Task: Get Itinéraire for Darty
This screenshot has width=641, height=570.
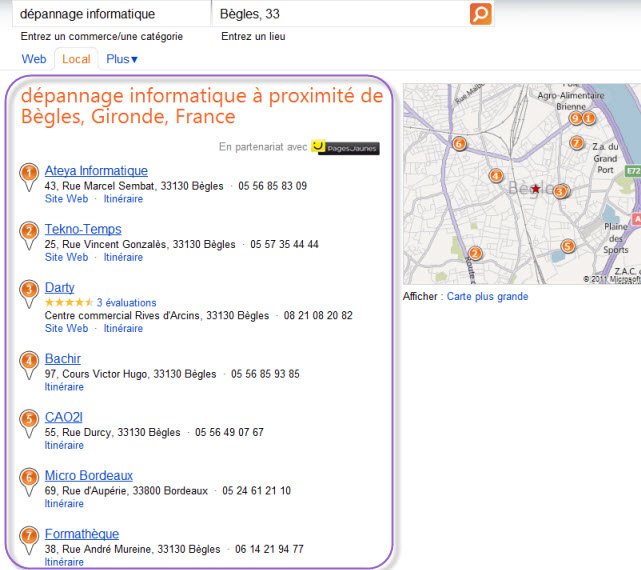Action: pos(123,328)
